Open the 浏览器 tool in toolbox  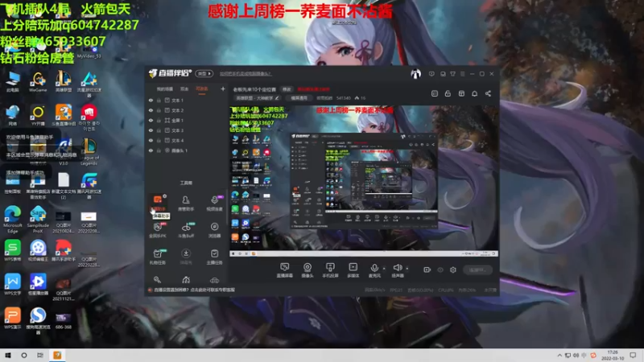[x=214, y=230]
